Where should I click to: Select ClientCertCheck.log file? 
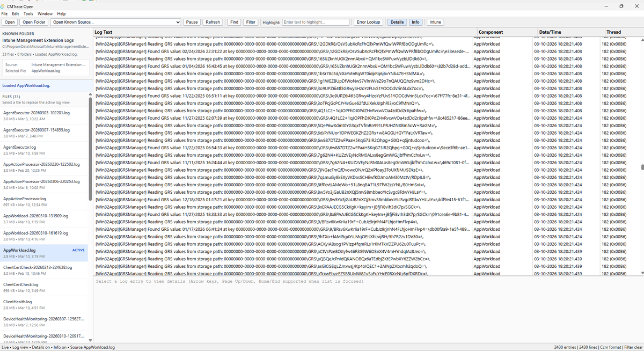point(44,287)
